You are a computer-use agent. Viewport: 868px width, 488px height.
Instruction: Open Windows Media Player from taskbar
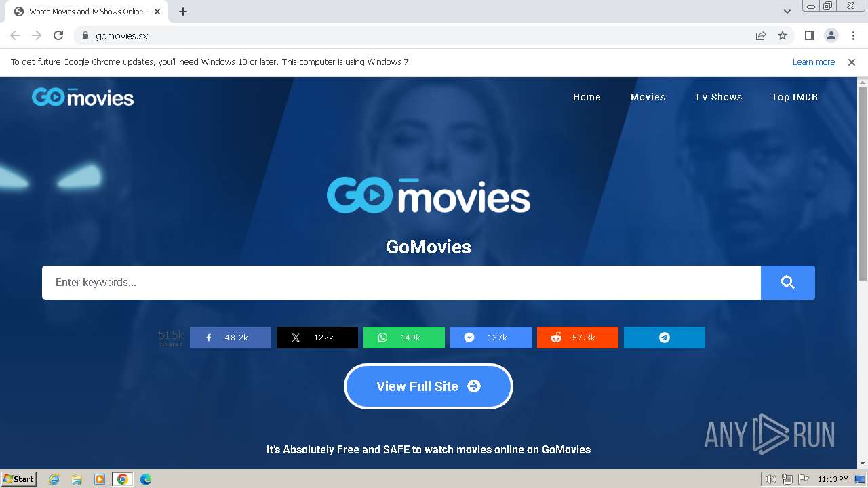(100, 479)
